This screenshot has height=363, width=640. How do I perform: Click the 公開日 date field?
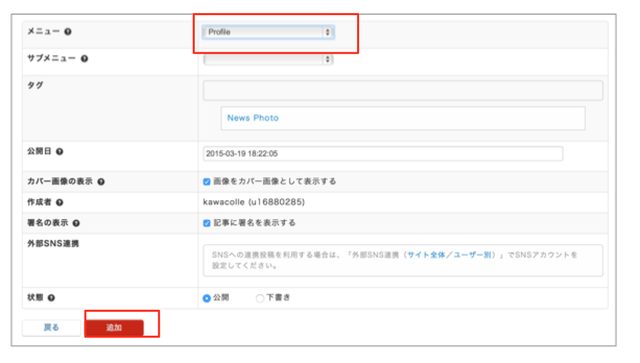(383, 154)
